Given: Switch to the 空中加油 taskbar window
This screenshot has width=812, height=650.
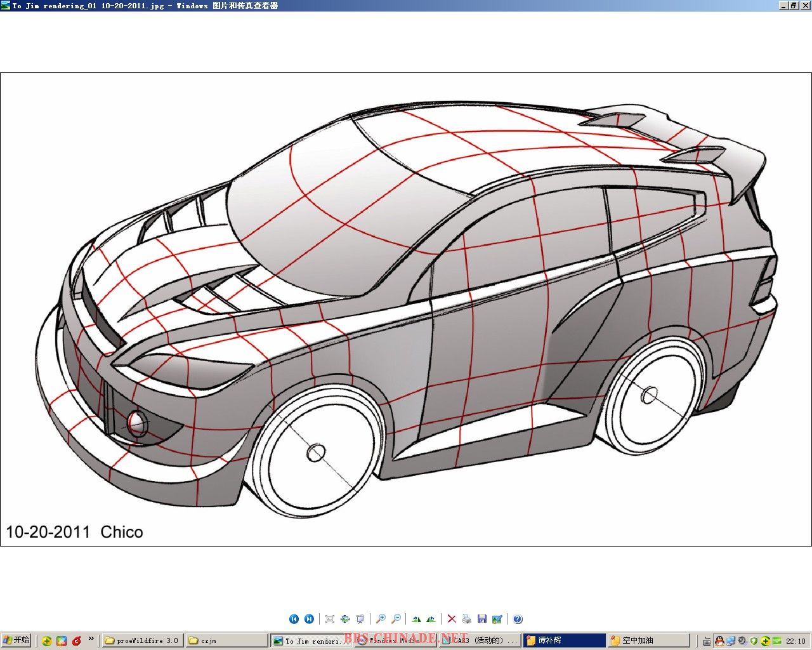Looking at the screenshot, I should pyautogui.click(x=648, y=640).
